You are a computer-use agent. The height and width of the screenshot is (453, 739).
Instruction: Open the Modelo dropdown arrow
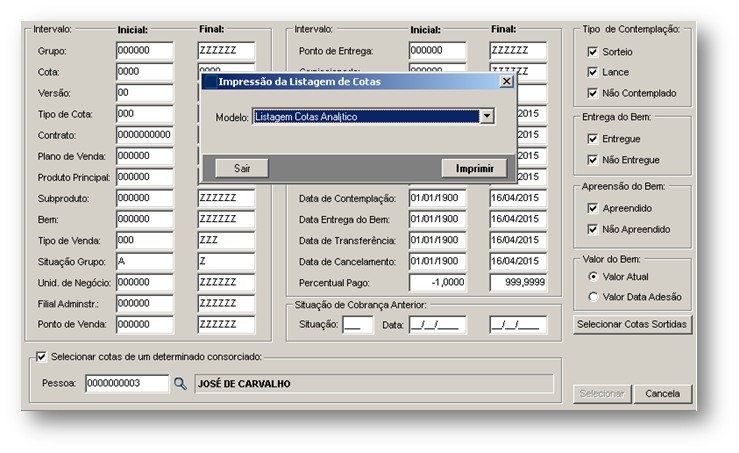(x=487, y=116)
